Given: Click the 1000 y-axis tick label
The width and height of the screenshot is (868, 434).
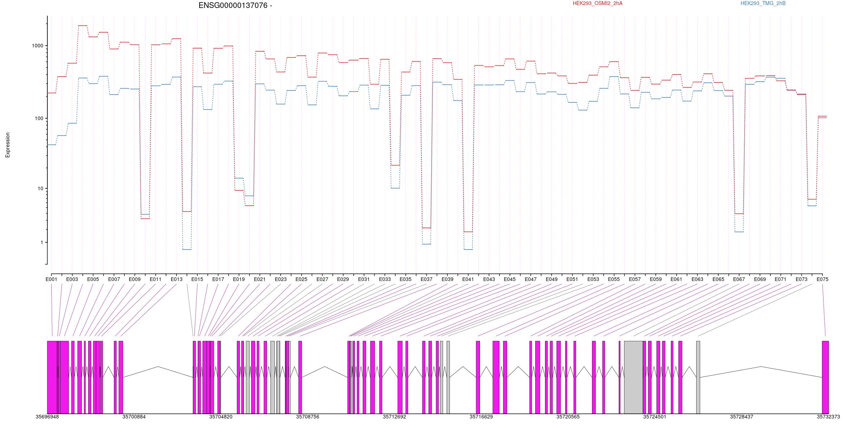Looking at the screenshot, I should pos(38,46).
